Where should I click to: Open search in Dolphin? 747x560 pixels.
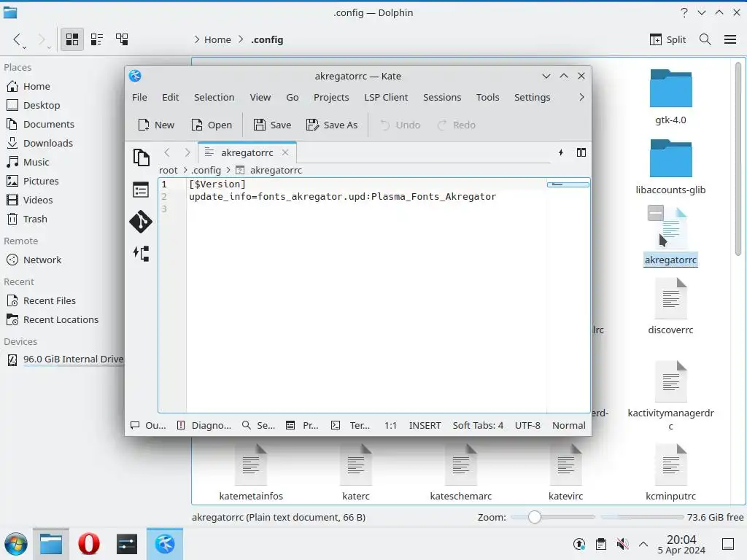[705, 39]
